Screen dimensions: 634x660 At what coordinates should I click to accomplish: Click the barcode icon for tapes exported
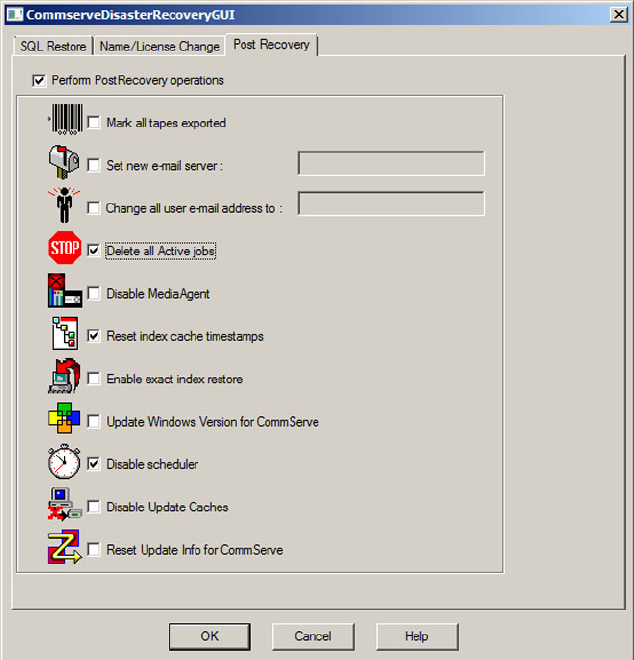pyautogui.click(x=66, y=119)
